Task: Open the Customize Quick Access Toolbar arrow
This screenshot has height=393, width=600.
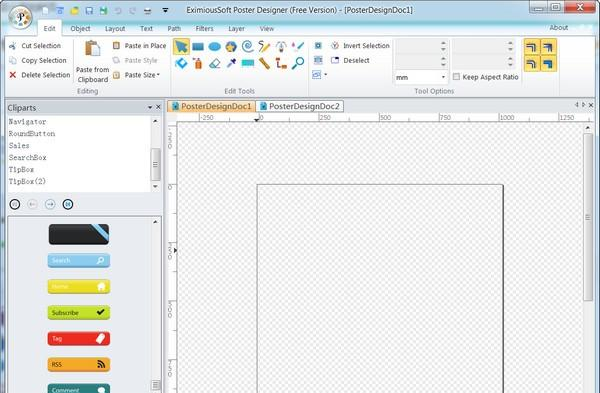Action: click(165, 10)
